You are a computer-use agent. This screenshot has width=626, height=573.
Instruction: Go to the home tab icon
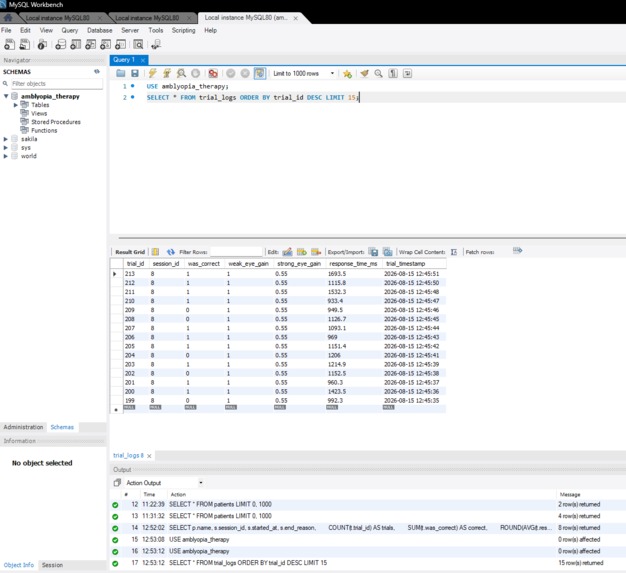(x=8, y=18)
